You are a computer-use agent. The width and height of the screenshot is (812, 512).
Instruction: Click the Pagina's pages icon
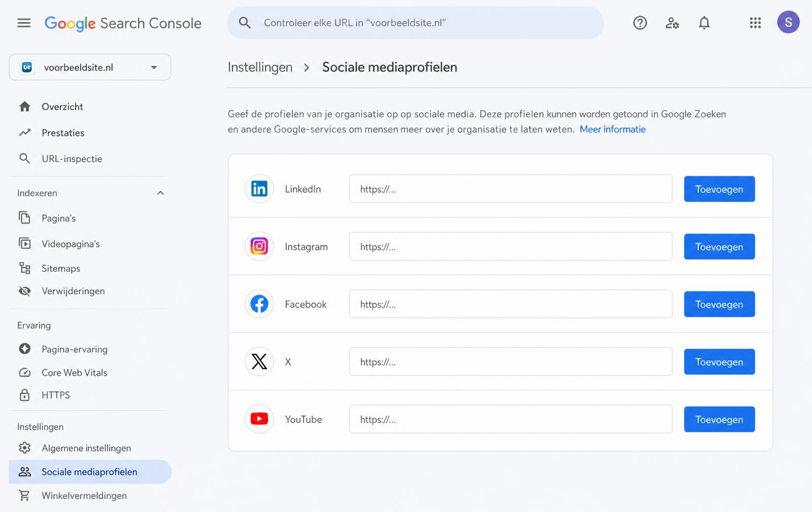coord(24,218)
